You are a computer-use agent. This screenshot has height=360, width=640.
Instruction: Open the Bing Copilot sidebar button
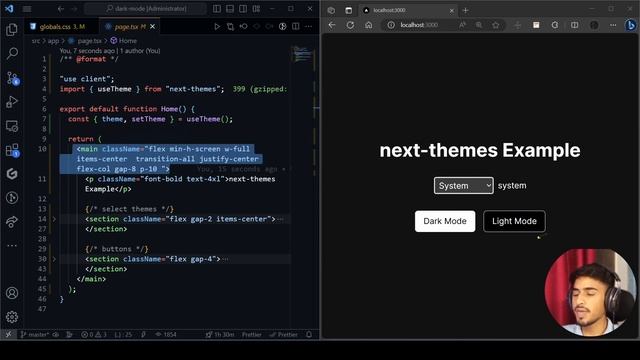click(631, 25)
